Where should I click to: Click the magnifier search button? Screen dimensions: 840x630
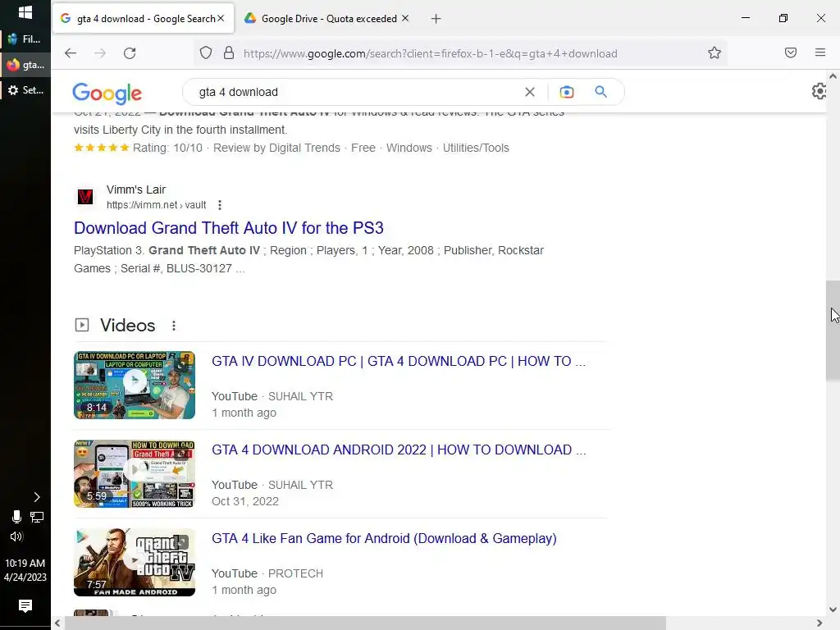tap(601, 92)
